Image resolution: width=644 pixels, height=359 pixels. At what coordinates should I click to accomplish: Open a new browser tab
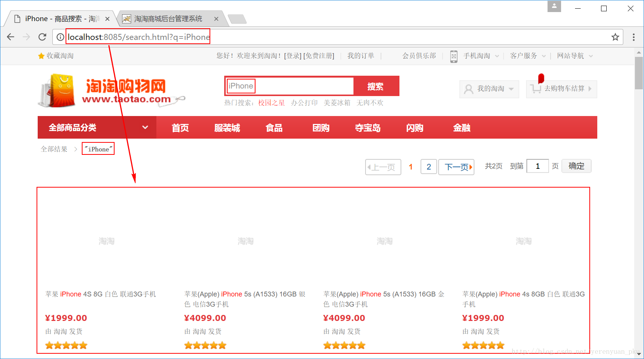237,19
